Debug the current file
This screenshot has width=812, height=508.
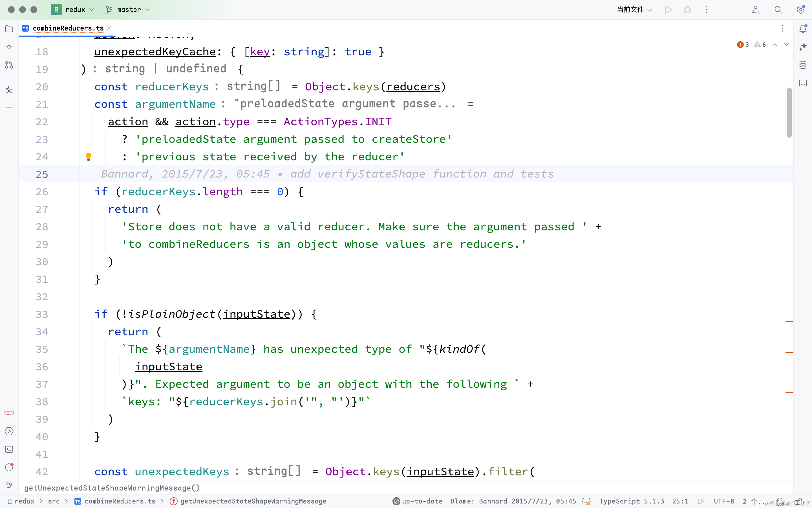click(x=687, y=10)
